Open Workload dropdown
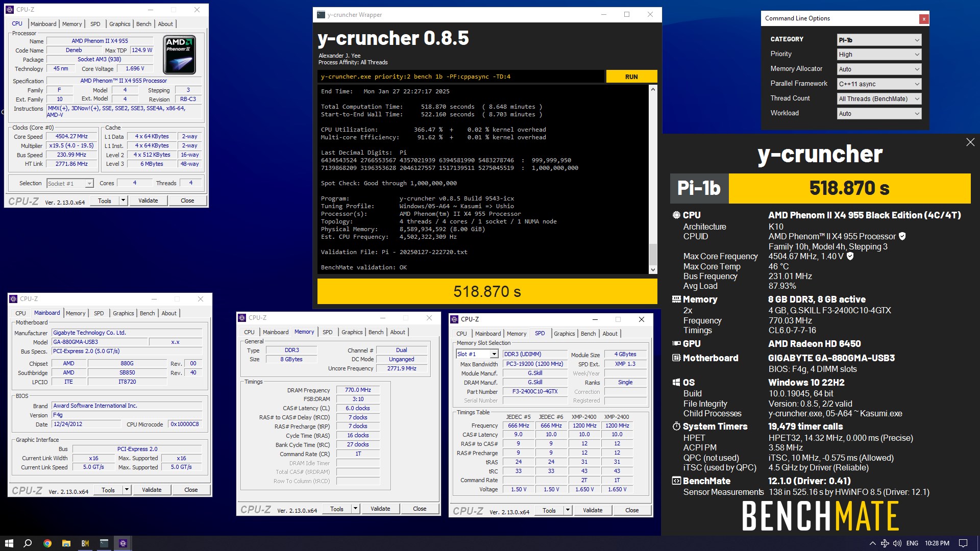Viewport: 980px width, 551px height. (x=879, y=114)
